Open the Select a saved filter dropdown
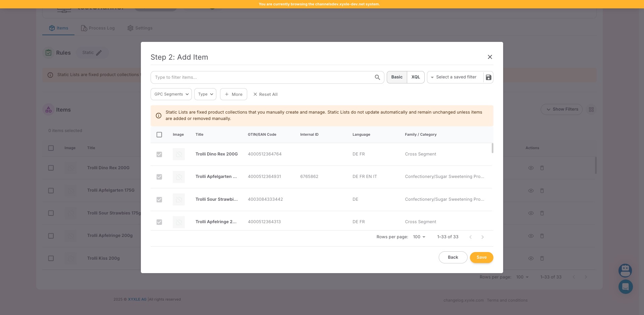The image size is (644, 315). [x=455, y=77]
